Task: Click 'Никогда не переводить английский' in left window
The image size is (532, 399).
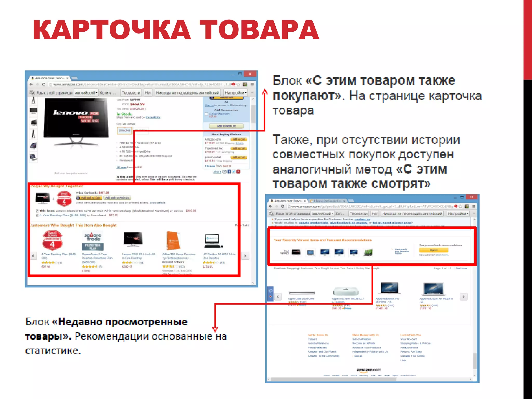Action: [187, 92]
